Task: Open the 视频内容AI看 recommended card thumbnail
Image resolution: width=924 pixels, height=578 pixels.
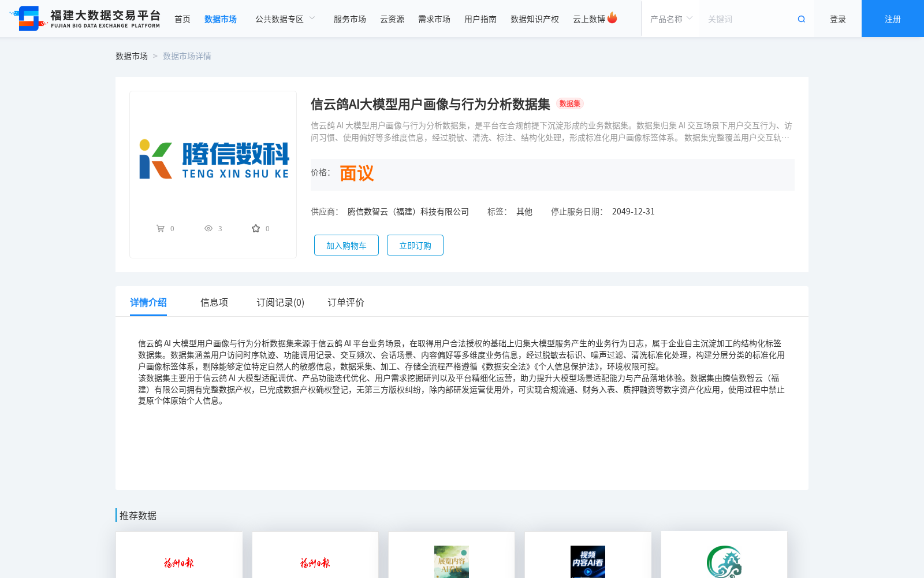Action: 588,562
